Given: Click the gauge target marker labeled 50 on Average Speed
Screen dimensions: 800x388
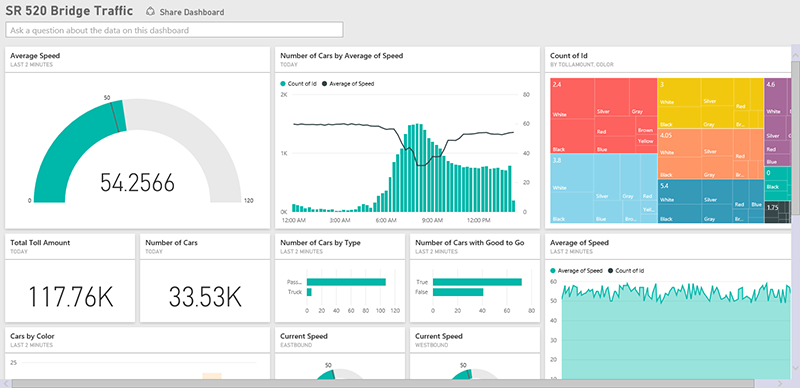Looking at the screenshot, I should point(115,117).
